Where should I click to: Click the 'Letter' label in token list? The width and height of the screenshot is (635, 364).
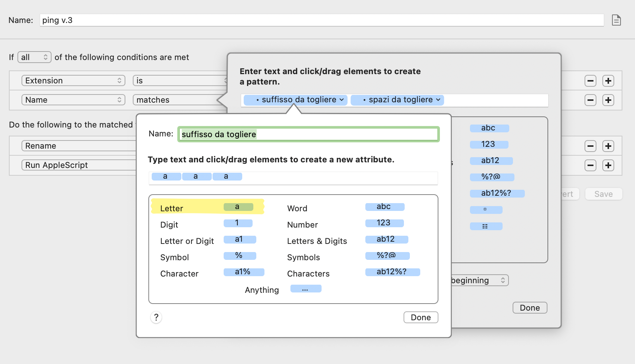click(x=172, y=209)
